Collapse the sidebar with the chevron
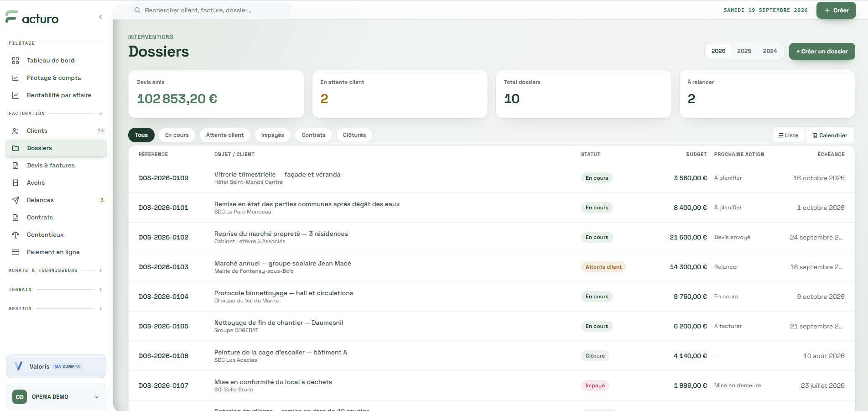 [100, 17]
